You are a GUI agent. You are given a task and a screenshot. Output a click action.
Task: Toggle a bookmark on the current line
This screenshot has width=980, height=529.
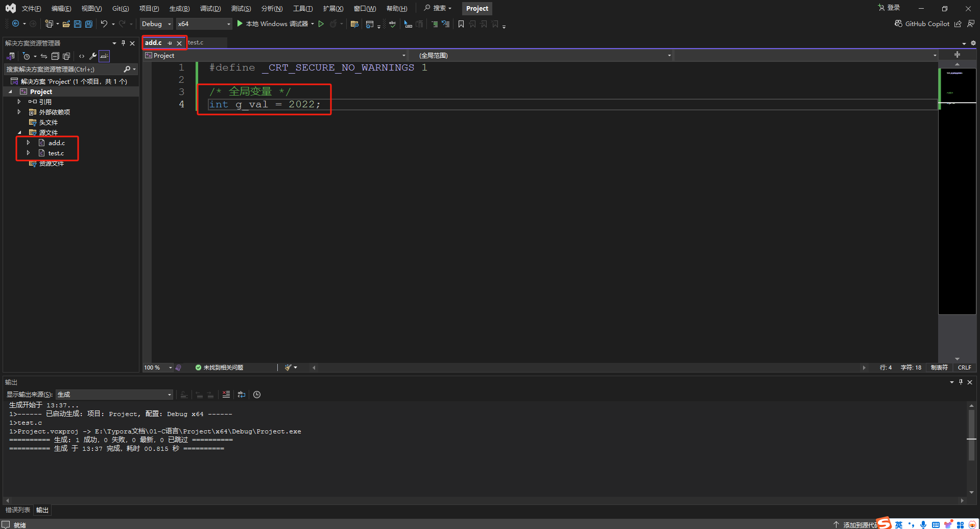[x=461, y=24]
